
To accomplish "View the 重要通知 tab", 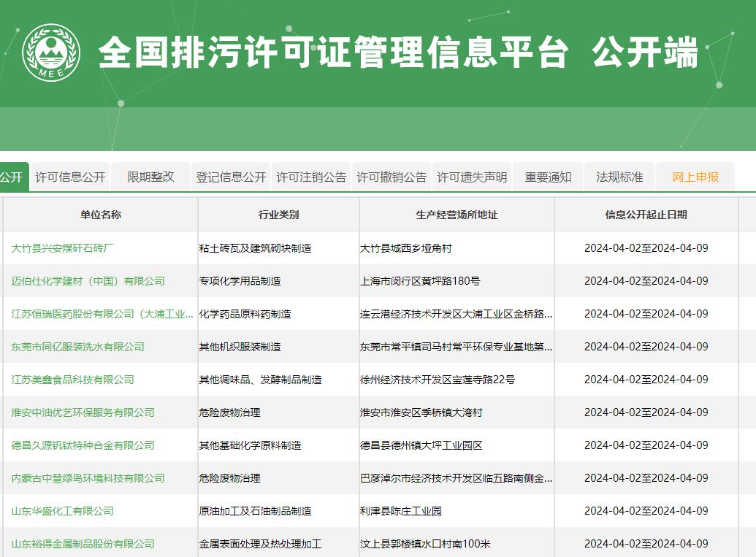I will point(549,177).
